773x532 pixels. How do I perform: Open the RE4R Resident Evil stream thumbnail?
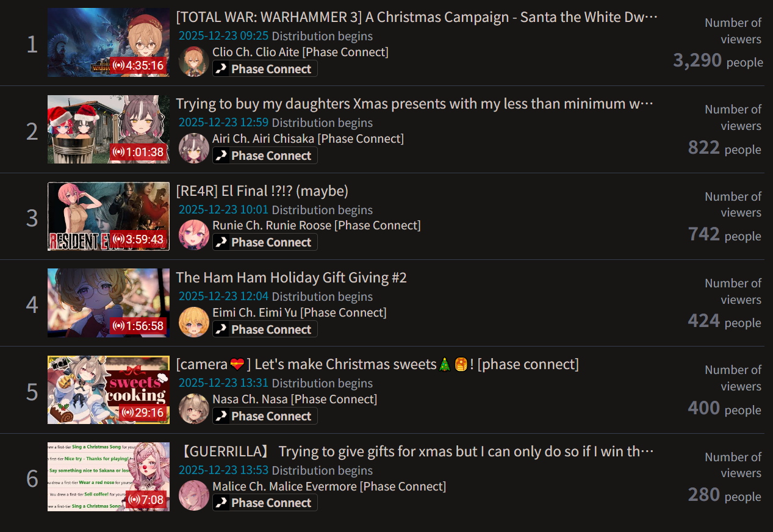[109, 216]
